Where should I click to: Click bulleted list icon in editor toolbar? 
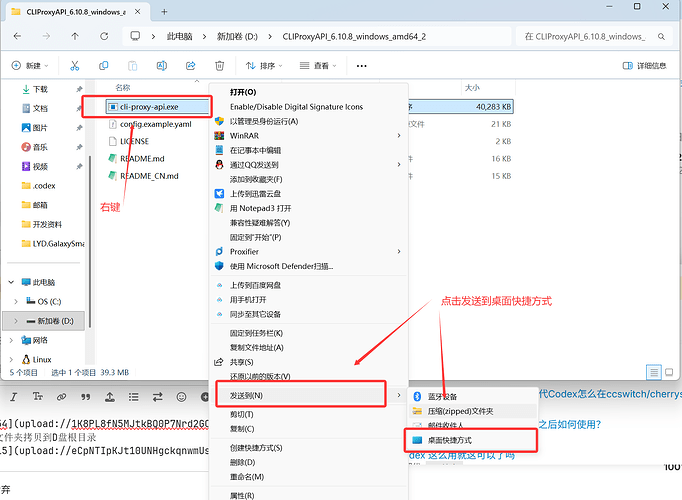tap(134, 397)
